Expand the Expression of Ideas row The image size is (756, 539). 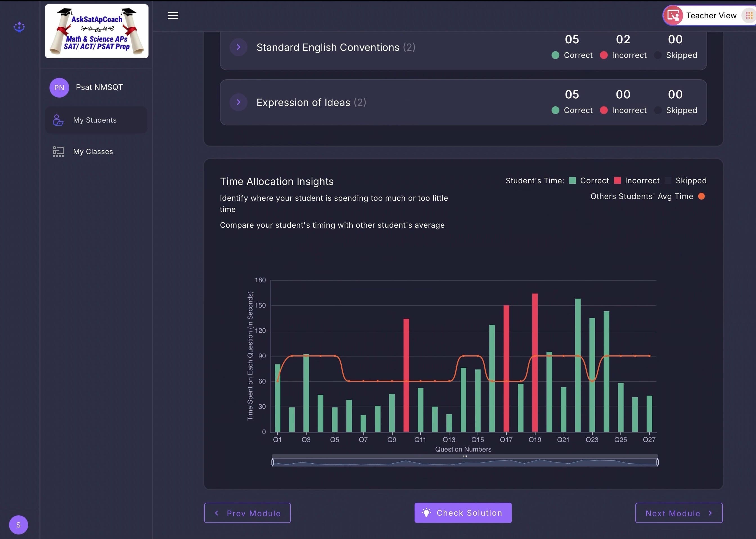[x=238, y=102]
